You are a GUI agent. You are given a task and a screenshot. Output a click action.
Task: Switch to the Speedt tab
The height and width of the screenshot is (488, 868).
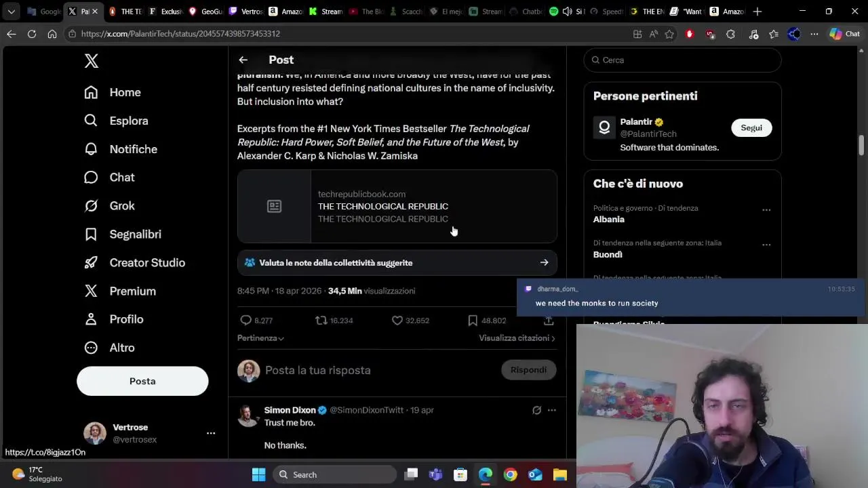point(605,12)
